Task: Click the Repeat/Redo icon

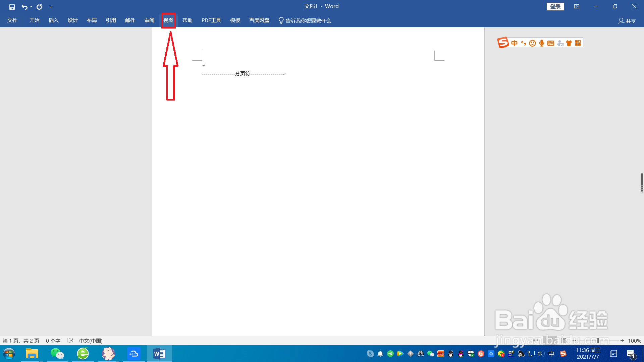Action: click(x=39, y=7)
